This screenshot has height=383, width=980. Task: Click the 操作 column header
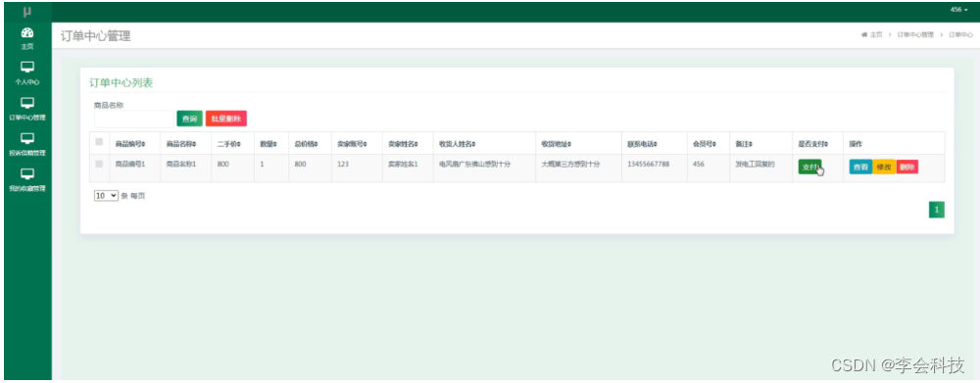pyautogui.click(x=856, y=144)
